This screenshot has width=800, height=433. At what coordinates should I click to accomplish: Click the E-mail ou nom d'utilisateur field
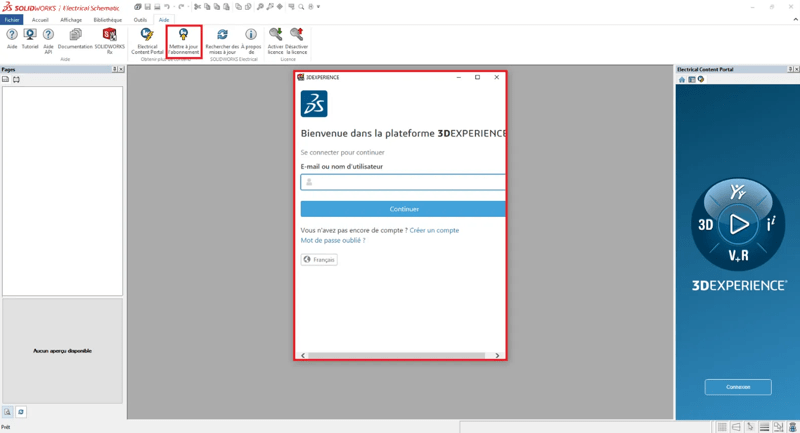tap(405, 182)
